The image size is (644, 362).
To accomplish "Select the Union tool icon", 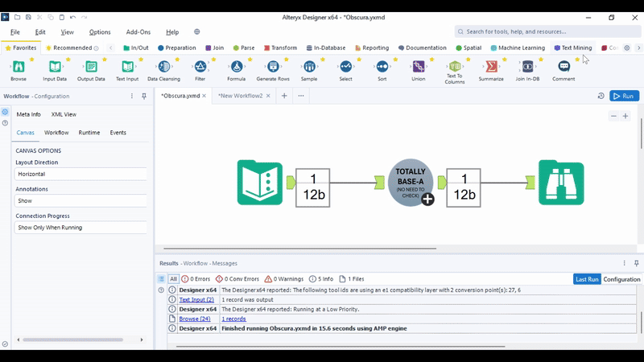I will pyautogui.click(x=419, y=67).
